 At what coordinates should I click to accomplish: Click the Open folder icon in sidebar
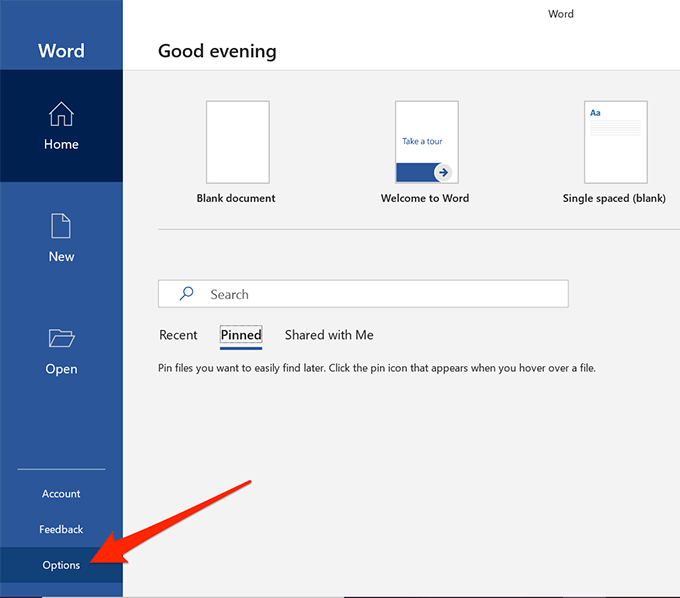coord(61,339)
